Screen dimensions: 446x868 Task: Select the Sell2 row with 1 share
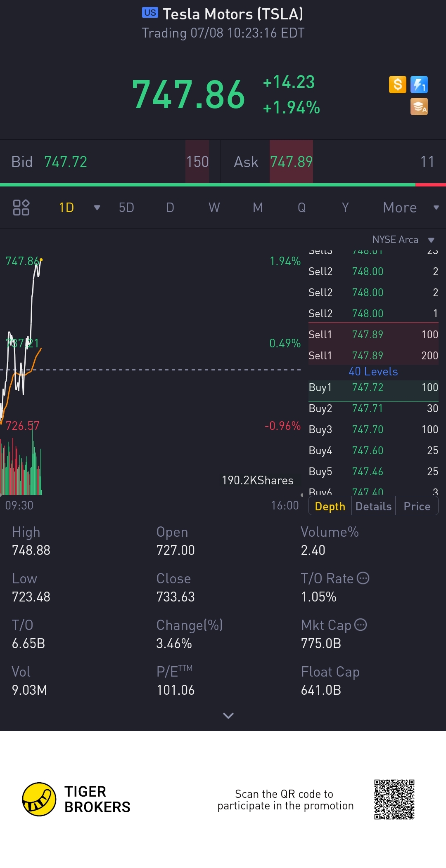[373, 313]
